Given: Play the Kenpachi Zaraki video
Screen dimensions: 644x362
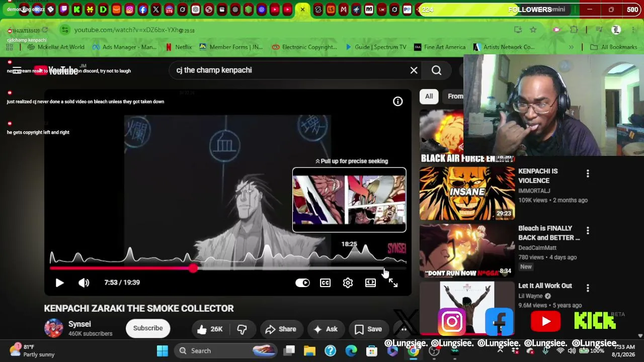Looking at the screenshot, I should [59, 283].
